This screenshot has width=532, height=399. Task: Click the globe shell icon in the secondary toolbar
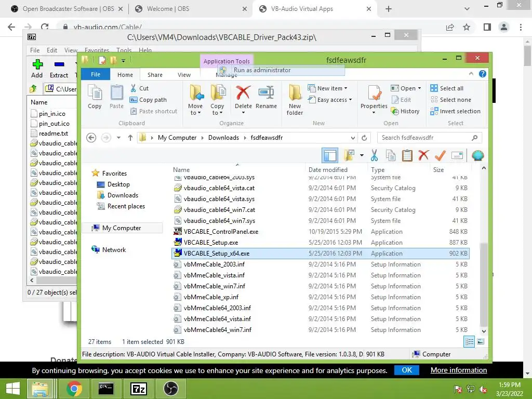tap(478, 155)
